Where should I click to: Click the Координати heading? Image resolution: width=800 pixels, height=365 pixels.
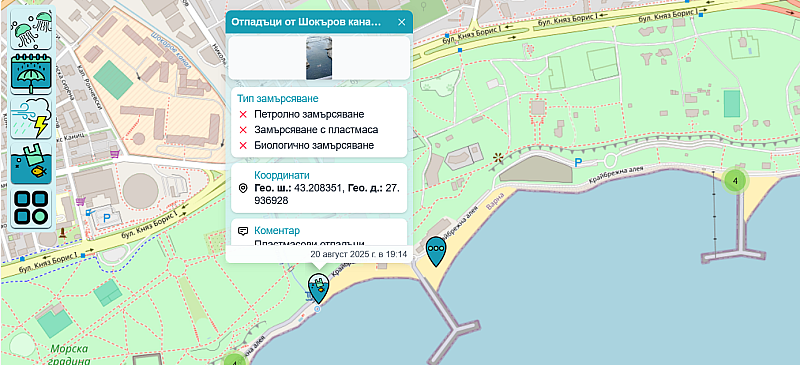tap(282, 175)
